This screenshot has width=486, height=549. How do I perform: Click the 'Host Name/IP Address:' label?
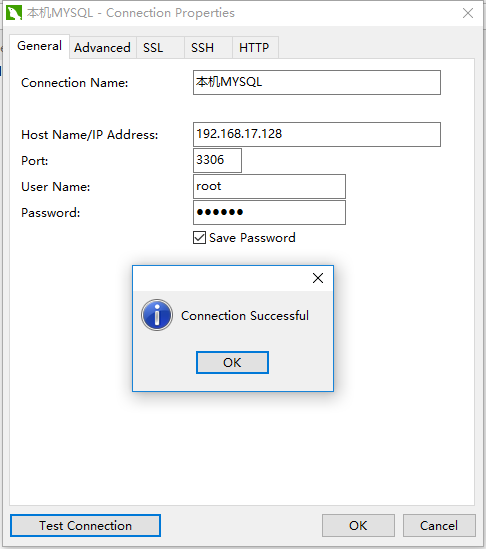point(90,135)
